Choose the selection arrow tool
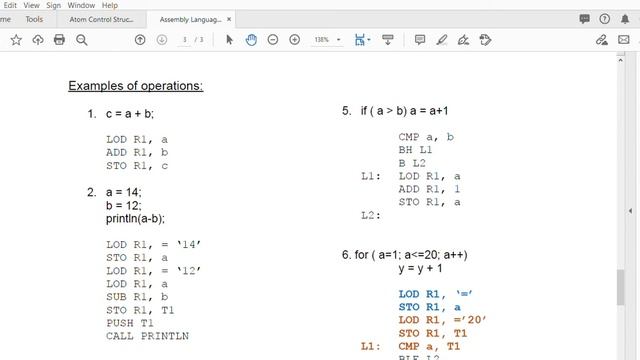The height and width of the screenshot is (360, 640). (229, 40)
